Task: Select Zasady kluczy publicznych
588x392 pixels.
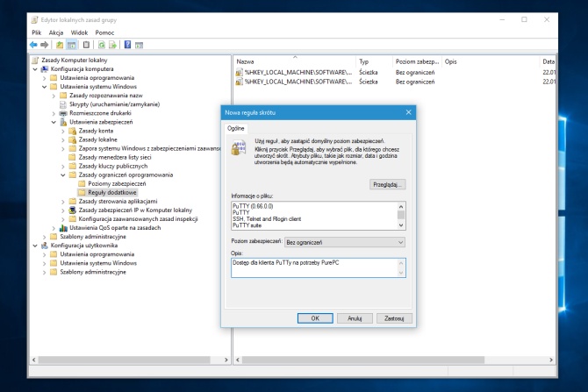Action: pos(113,166)
